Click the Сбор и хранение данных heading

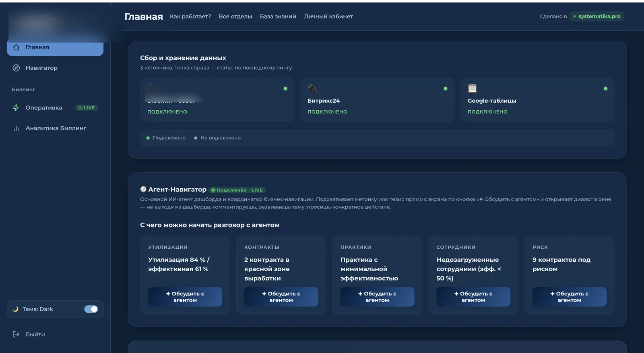coord(183,58)
